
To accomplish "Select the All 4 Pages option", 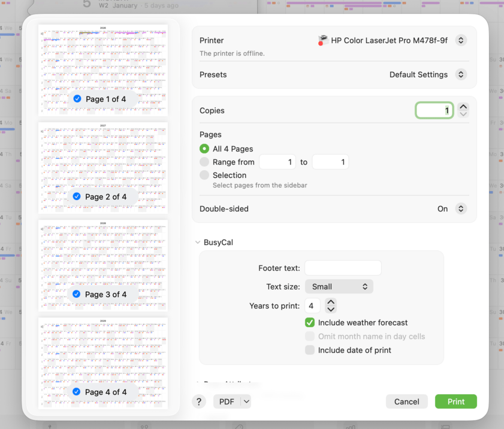I will pyautogui.click(x=205, y=149).
